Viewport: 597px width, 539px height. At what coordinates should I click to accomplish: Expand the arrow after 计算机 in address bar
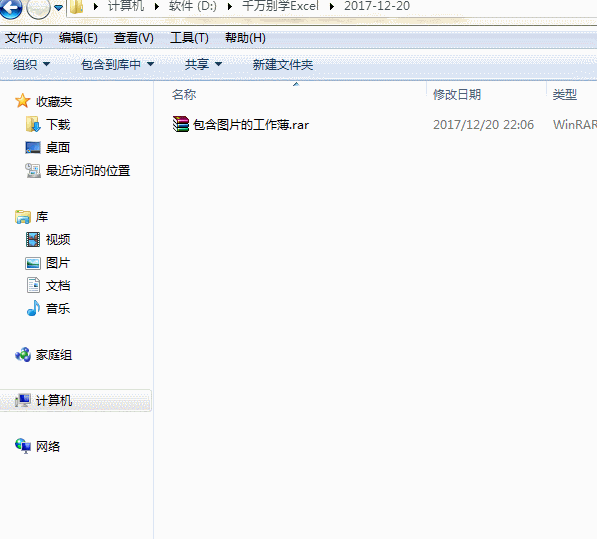coord(156,6)
